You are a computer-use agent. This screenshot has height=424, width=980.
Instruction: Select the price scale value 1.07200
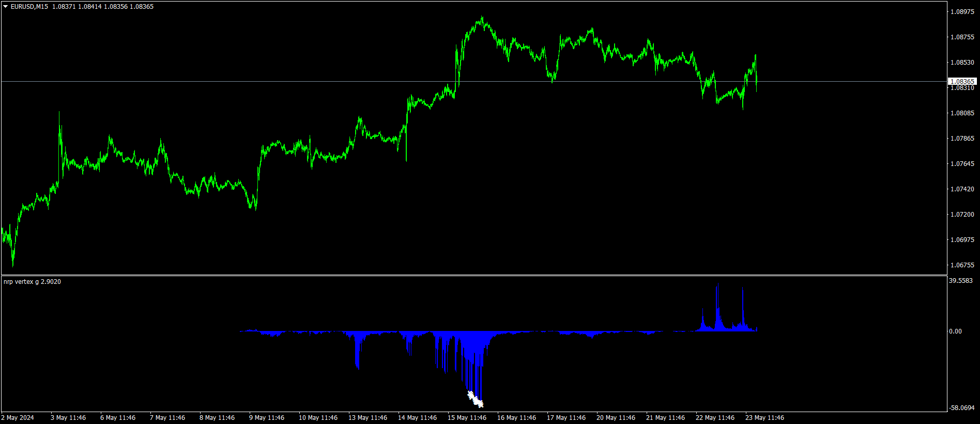point(962,215)
